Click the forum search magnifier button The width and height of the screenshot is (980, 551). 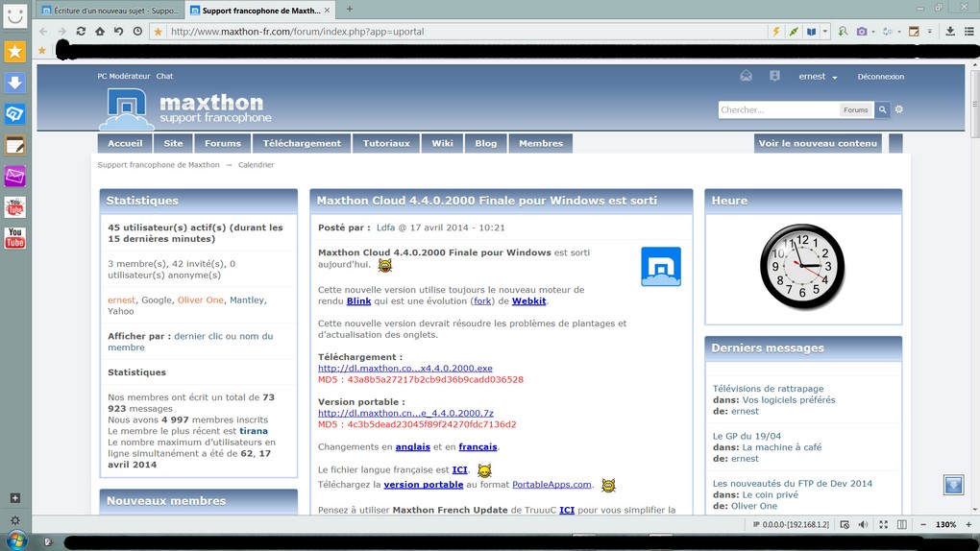(x=883, y=110)
